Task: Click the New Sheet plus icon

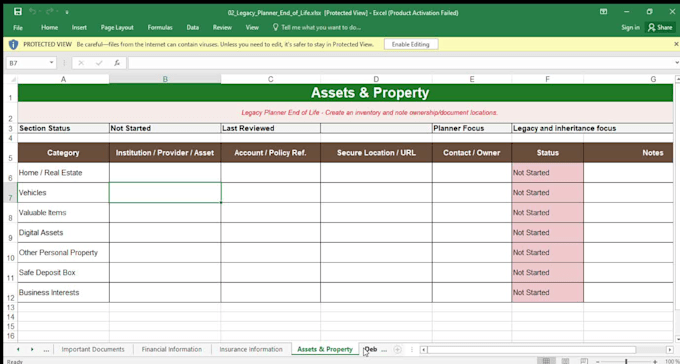Action: tap(397, 349)
